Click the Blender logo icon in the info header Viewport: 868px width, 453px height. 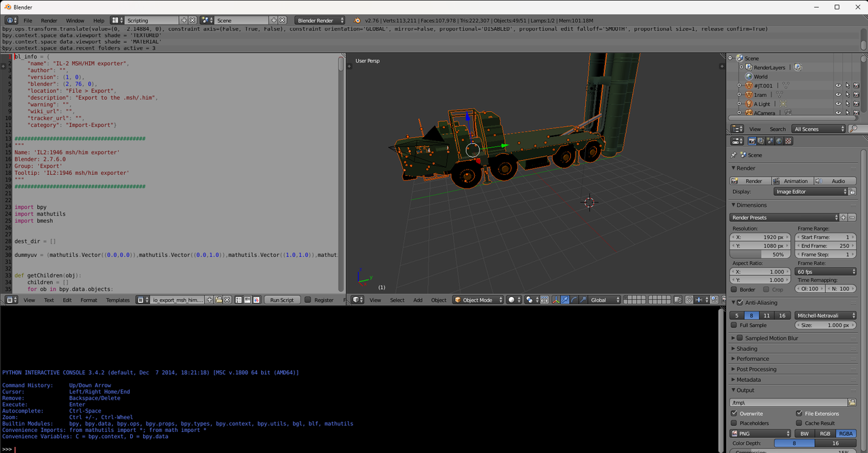357,20
